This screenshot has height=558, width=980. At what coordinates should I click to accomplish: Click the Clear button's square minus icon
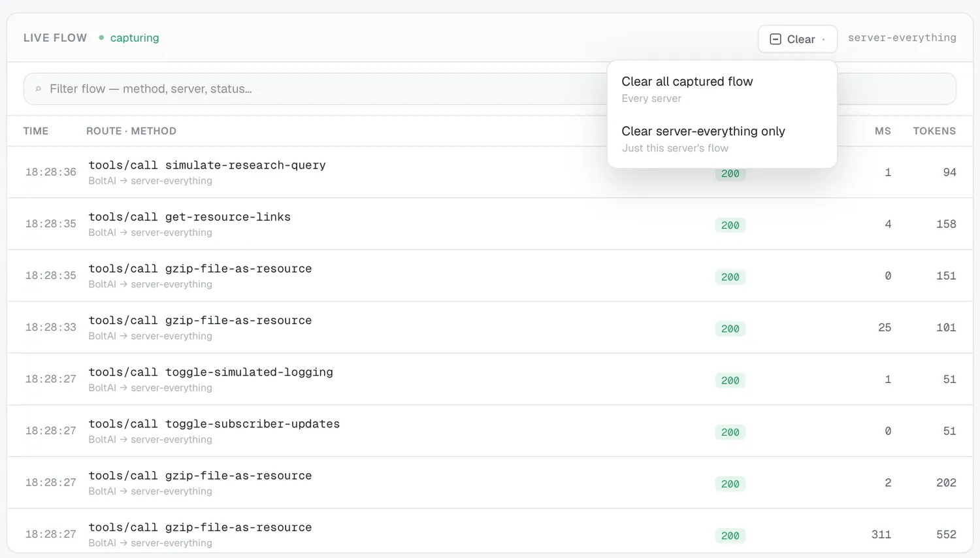(776, 39)
